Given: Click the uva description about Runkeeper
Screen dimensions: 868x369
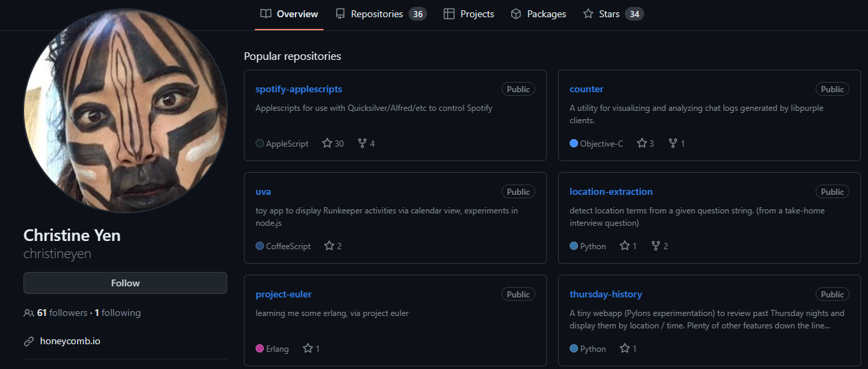Looking at the screenshot, I should (x=386, y=216).
